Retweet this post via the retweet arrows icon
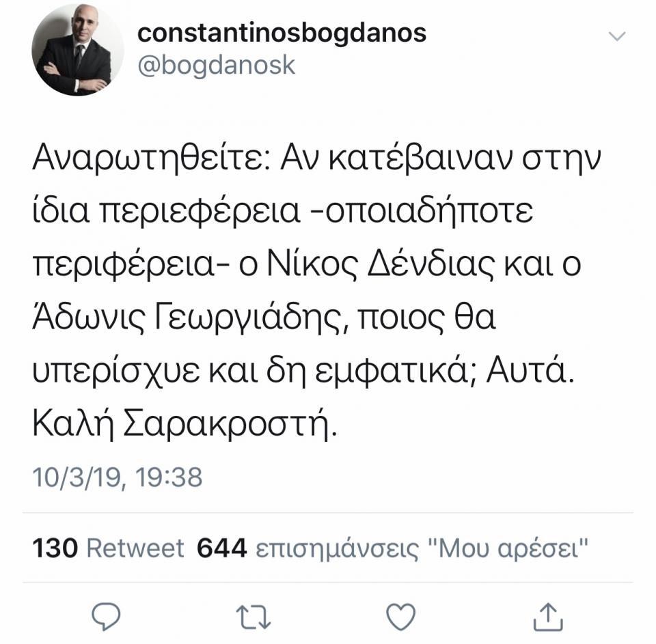 click(x=253, y=617)
